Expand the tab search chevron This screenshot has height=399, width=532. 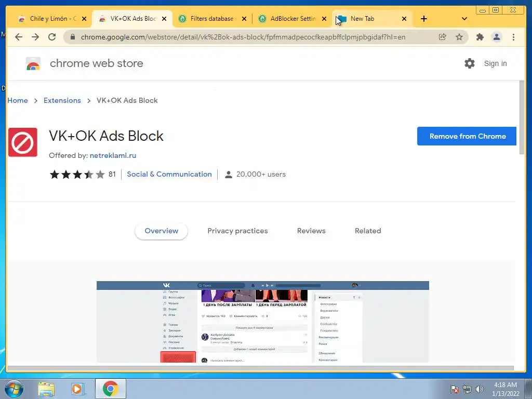coord(464,19)
